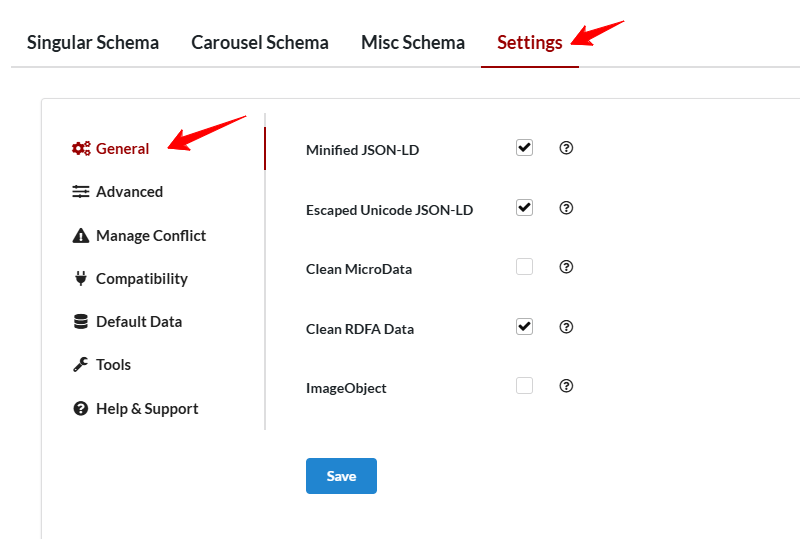Uncheck the Minified JSON-LD checkbox
The width and height of the screenshot is (800, 539).
(x=524, y=148)
